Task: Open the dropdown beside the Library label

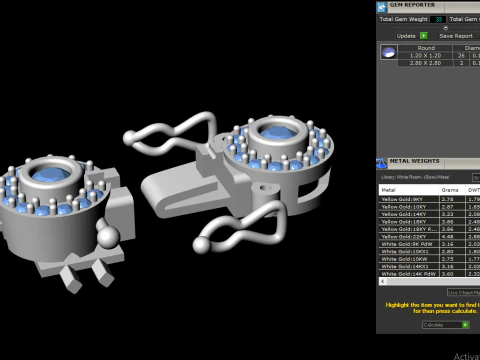Action: pyautogui.click(x=476, y=177)
